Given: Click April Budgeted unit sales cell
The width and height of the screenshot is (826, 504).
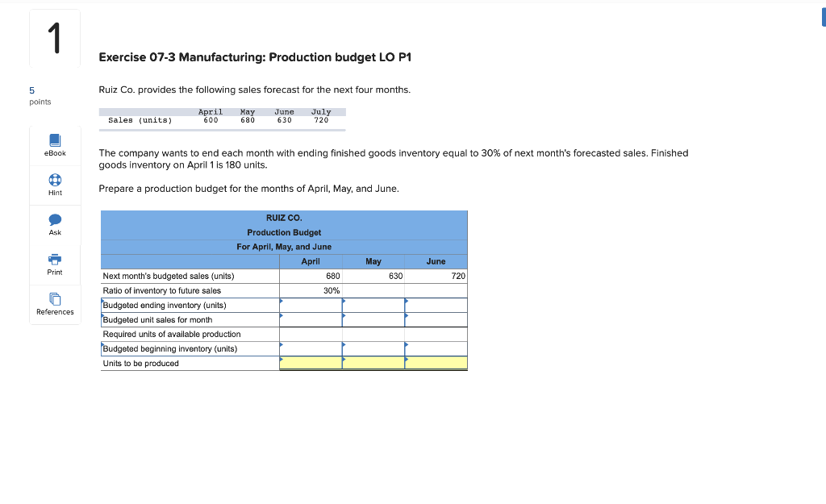Looking at the screenshot, I should (x=311, y=319).
